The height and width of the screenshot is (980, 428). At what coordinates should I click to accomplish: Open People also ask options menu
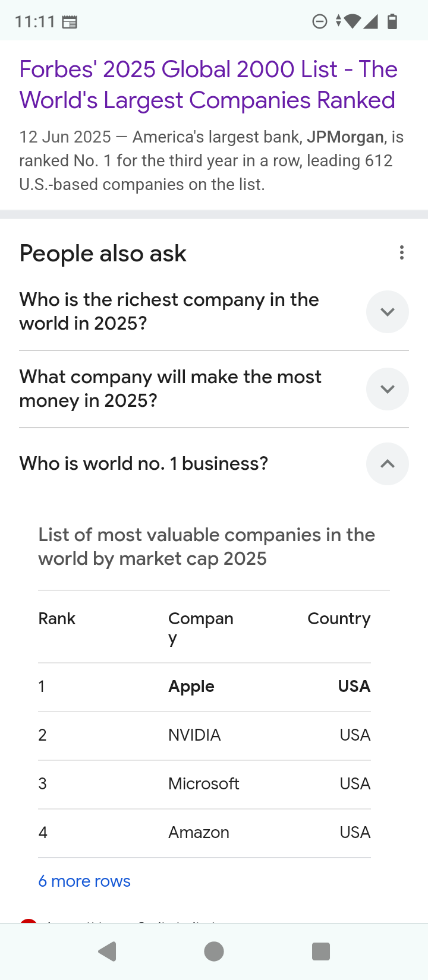(x=402, y=253)
